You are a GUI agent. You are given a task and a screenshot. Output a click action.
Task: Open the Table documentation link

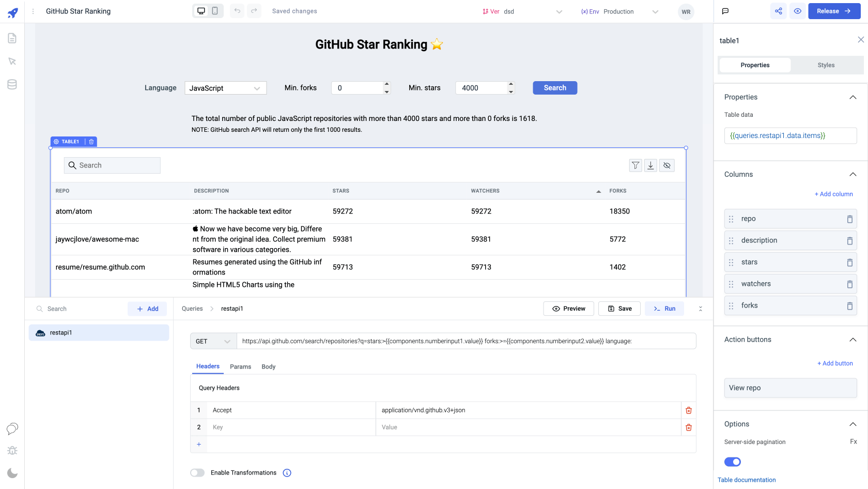pos(746,480)
